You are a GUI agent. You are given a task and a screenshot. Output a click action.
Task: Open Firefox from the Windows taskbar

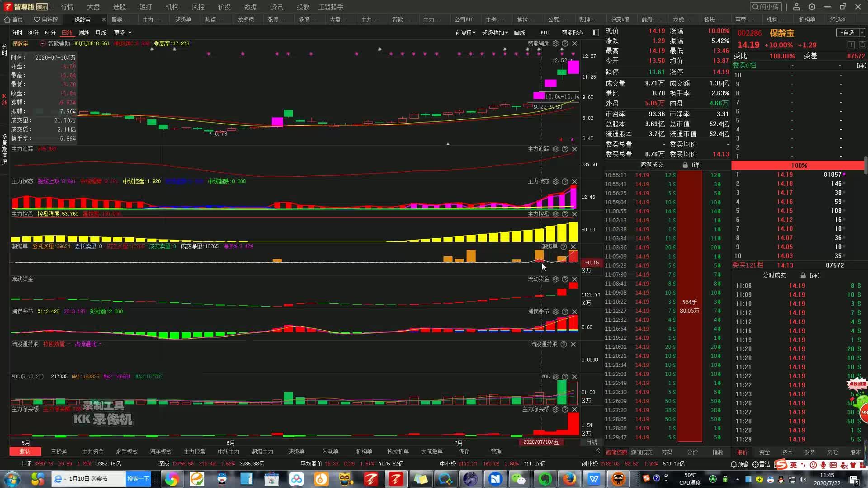click(x=570, y=479)
